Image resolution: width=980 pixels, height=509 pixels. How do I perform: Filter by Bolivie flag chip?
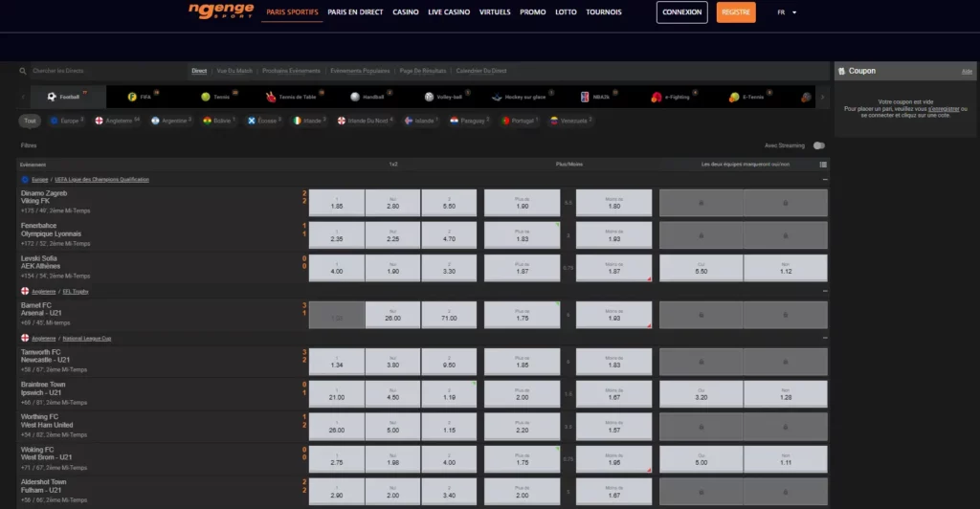pyautogui.click(x=219, y=121)
